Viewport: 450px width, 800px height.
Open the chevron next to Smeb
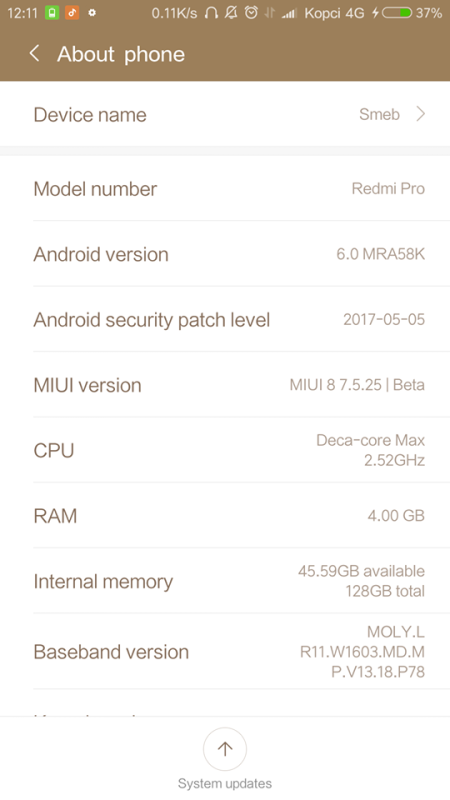click(x=420, y=114)
